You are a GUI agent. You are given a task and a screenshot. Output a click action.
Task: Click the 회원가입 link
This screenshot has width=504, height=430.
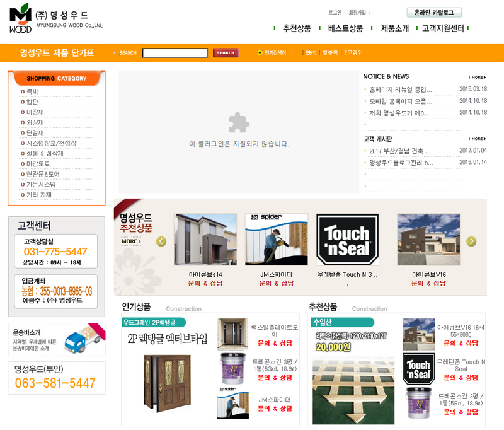pos(357,13)
